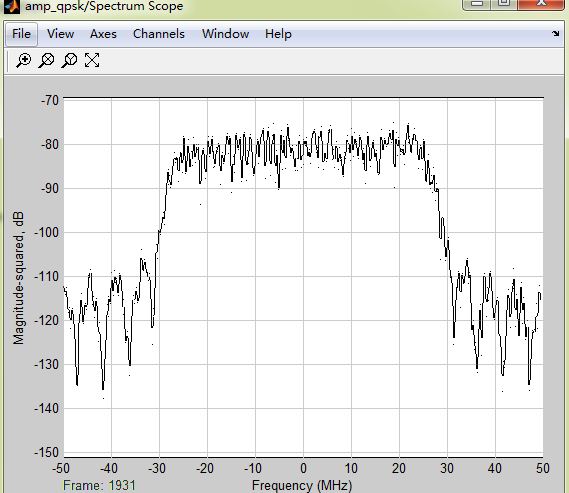
Task: Click the MATLAB icon in title bar
Action: 12,6
